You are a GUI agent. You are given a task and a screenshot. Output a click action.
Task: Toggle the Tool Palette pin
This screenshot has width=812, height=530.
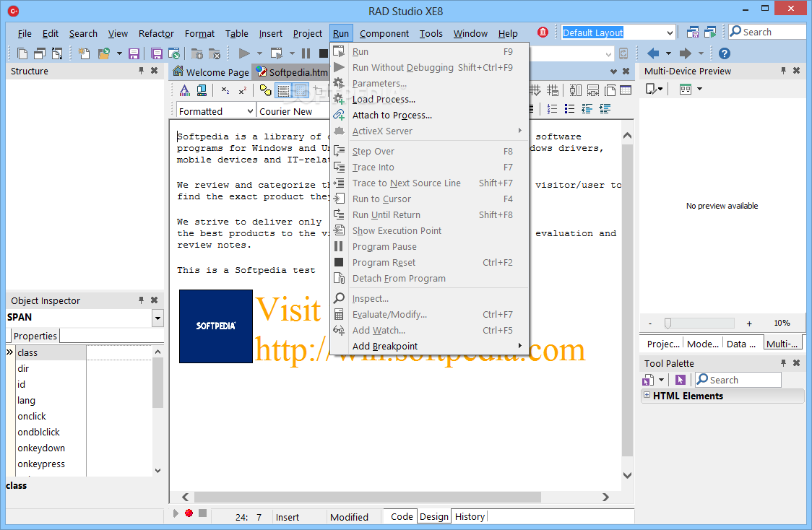(x=783, y=362)
